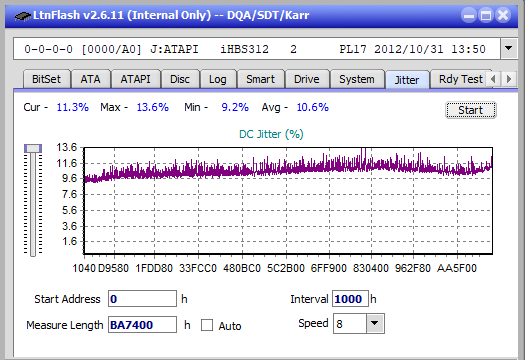Viewport: 525px width, 360px height.
Task: Expand the Speed dropdown list
Action: click(x=375, y=323)
